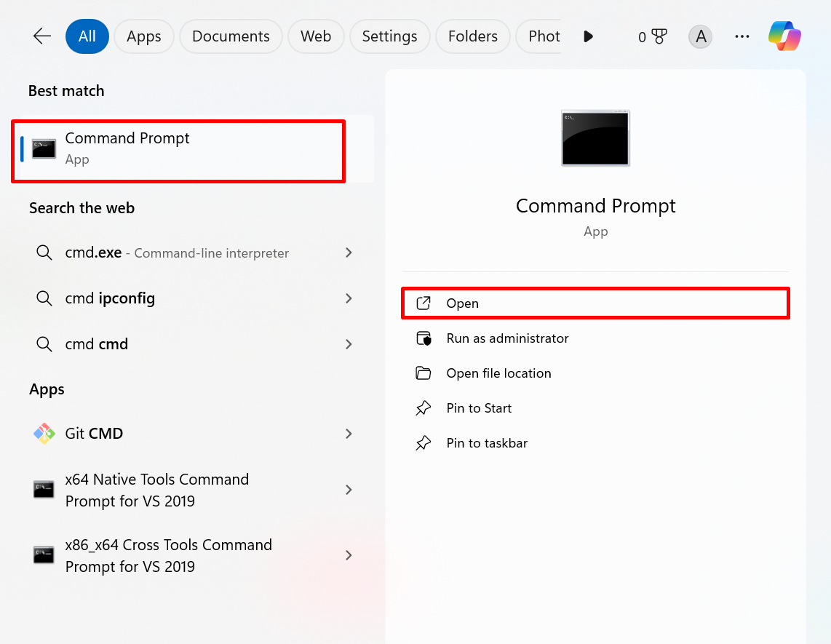Click the magnifier icon beside cmd cmd
Image resolution: width=831 pixels, height=644 pixels.
pos(44,344)
